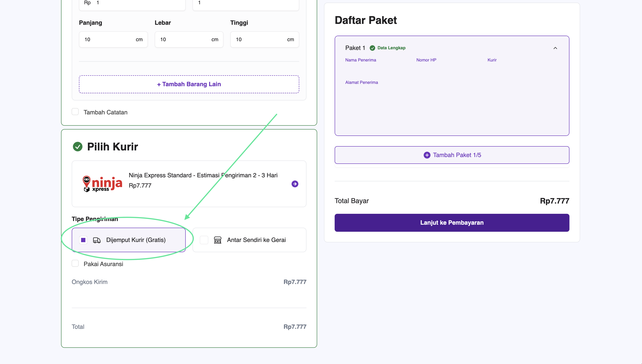
Task: Click the Nama Penerima label
Action: coord(360,60)
